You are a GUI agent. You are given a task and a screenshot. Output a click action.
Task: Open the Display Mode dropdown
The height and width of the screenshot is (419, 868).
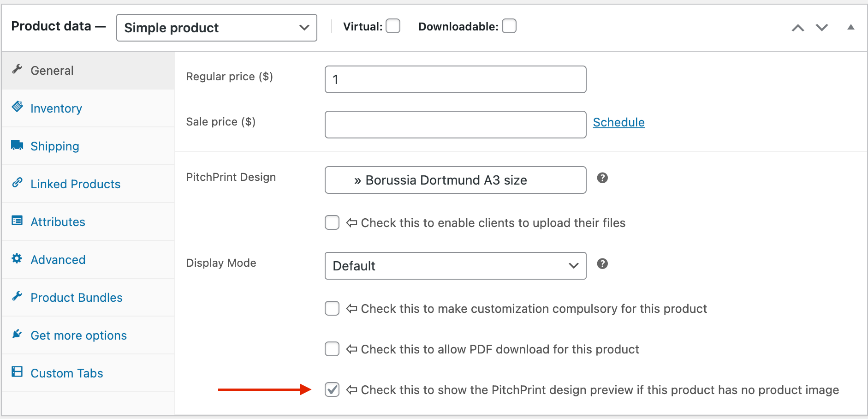(456, 266)
